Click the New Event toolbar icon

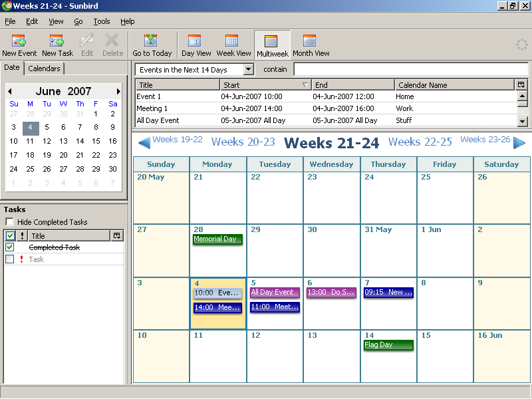coord(19,45)
